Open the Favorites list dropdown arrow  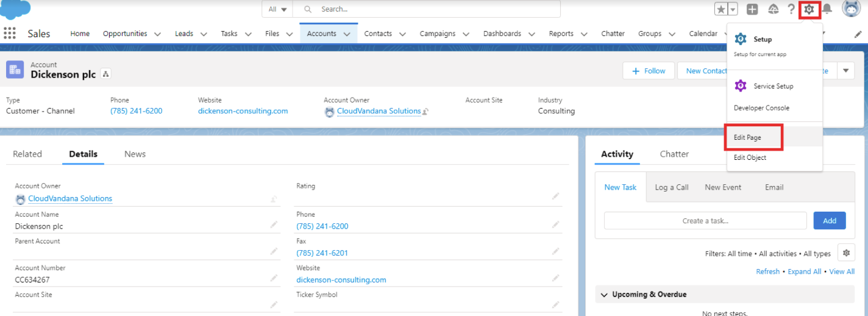coord(733,9)
